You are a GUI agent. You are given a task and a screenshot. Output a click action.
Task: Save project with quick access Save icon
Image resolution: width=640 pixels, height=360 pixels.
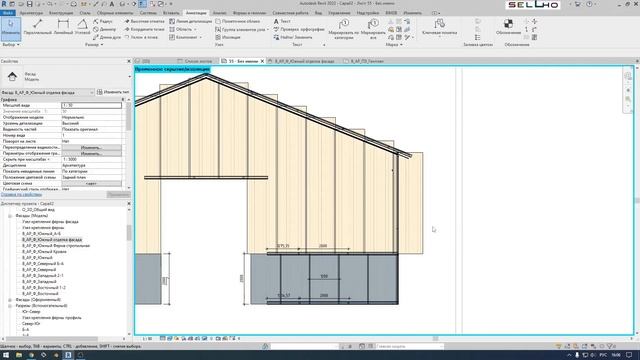point(29,4)
